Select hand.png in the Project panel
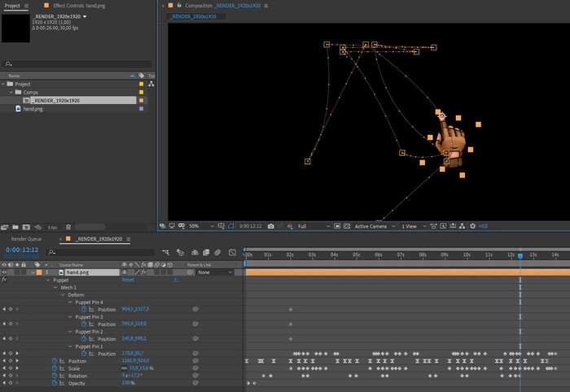 click(x=33, y=108)
